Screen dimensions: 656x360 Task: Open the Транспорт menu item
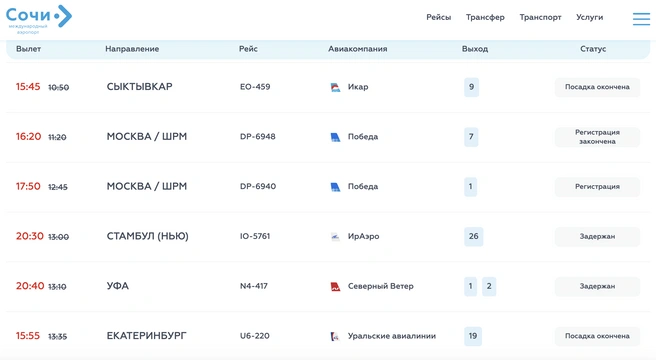pyautogui.click(x=540, y=17)
